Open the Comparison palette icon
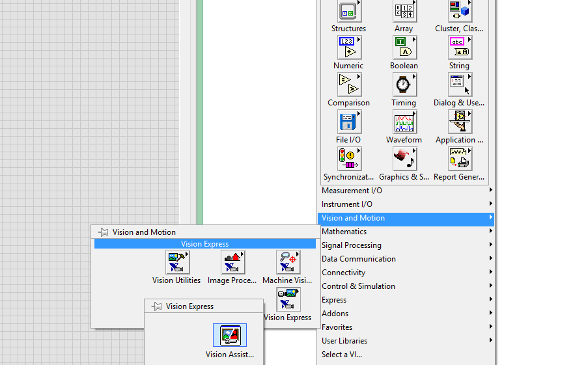 (x=349, y=85)
